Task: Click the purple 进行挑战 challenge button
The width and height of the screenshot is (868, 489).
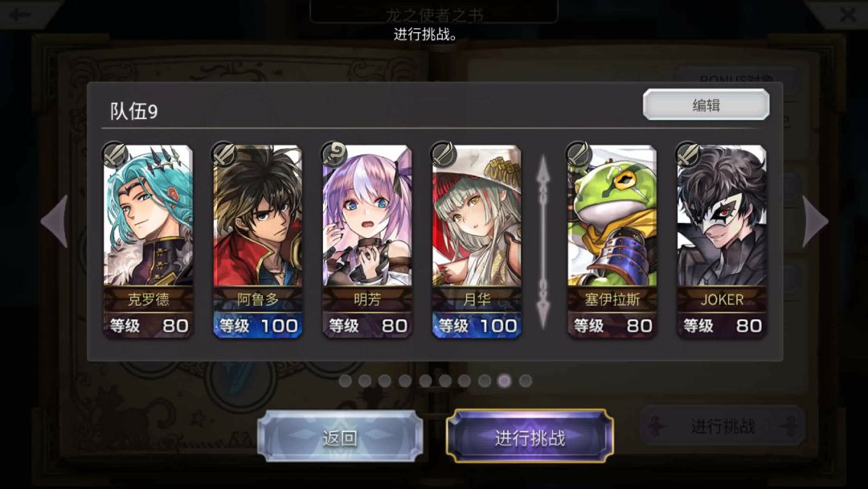Action: 530,437
